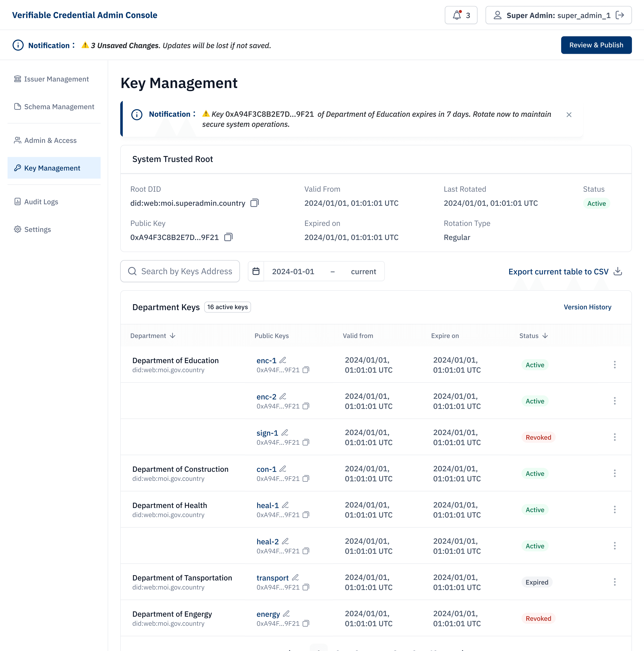
Task: Copy the System Trusted Root public key
Action: coord(228,237)
